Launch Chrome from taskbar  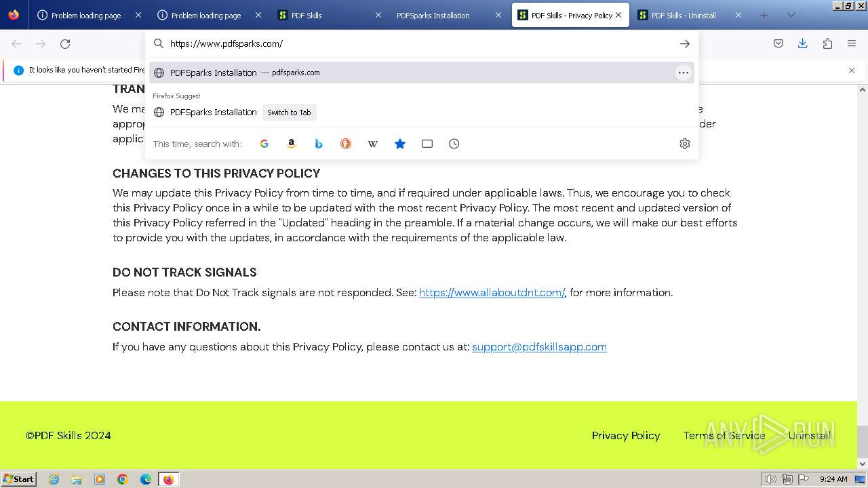pos(123,479)
